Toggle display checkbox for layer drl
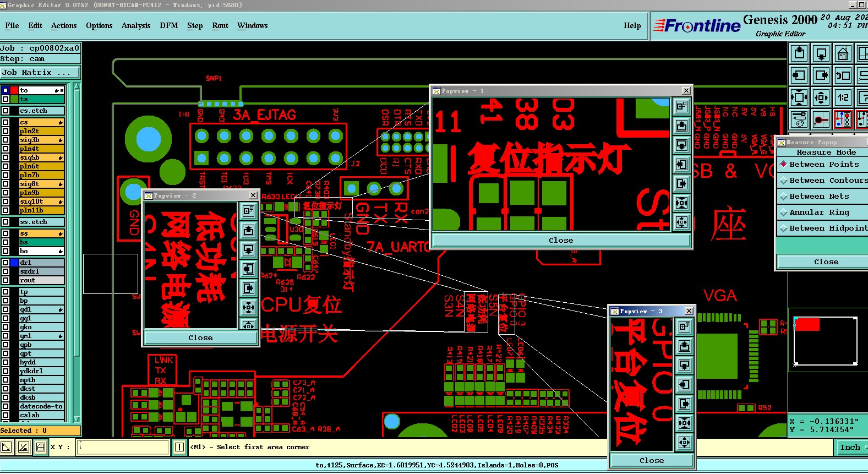868x474 pixels. click(6, 263)
